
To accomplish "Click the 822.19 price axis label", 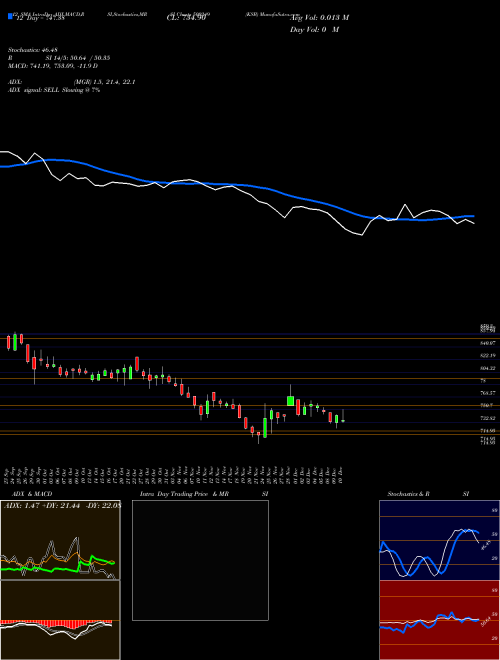I will click(488, 356).
